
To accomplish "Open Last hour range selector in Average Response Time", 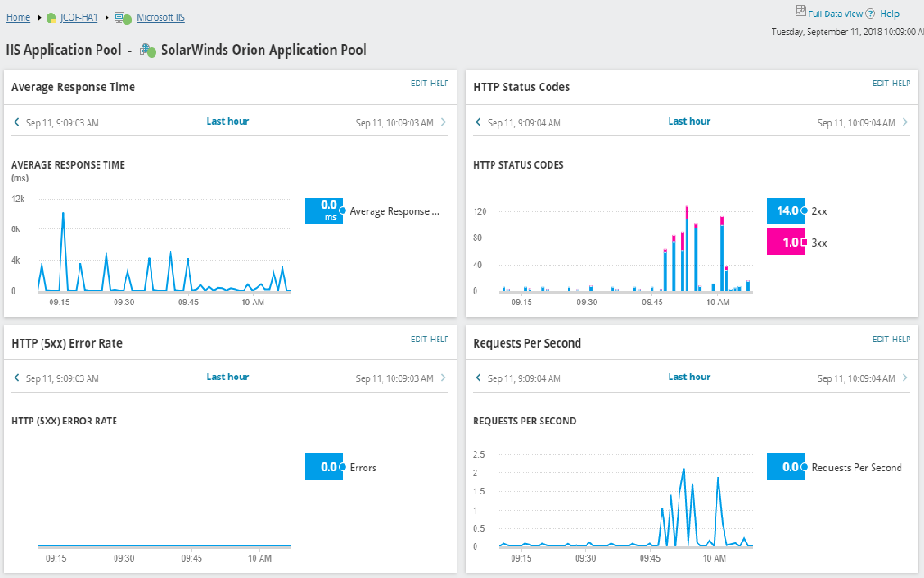I will tap(227, 121).
